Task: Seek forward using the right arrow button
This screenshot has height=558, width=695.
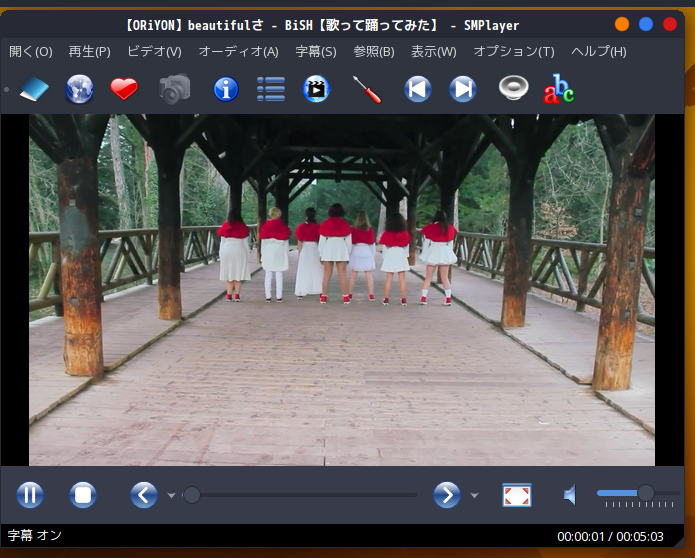Action: (x=447, y=495)
